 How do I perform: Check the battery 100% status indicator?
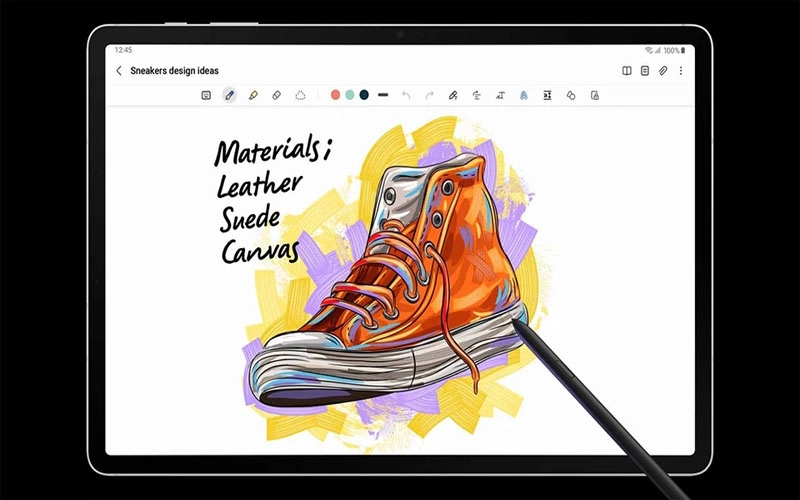(x=674, y=51)
